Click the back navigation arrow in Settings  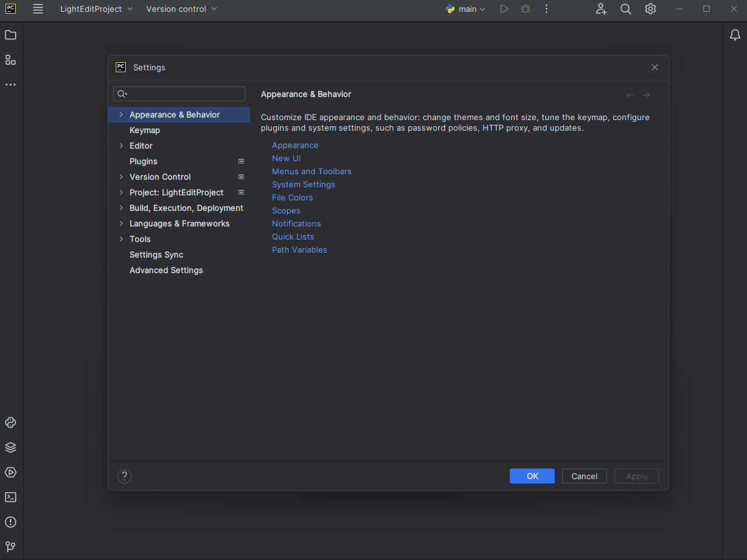(630, 95)
